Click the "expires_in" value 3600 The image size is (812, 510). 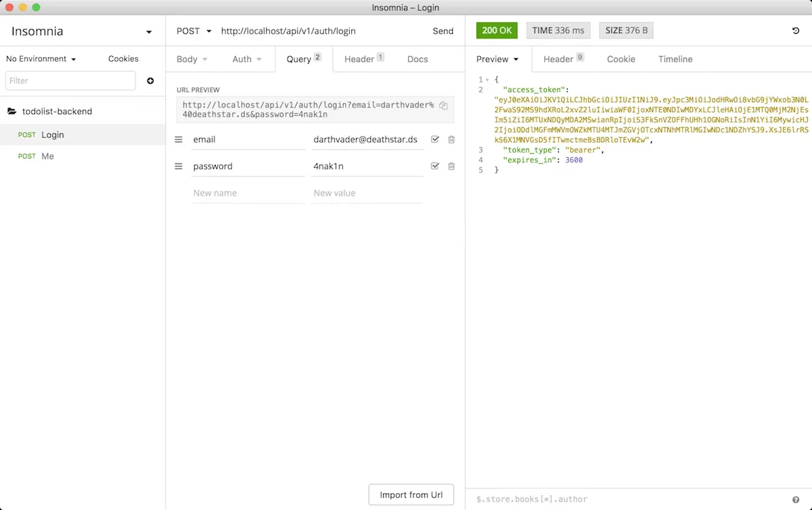[574, 160]
